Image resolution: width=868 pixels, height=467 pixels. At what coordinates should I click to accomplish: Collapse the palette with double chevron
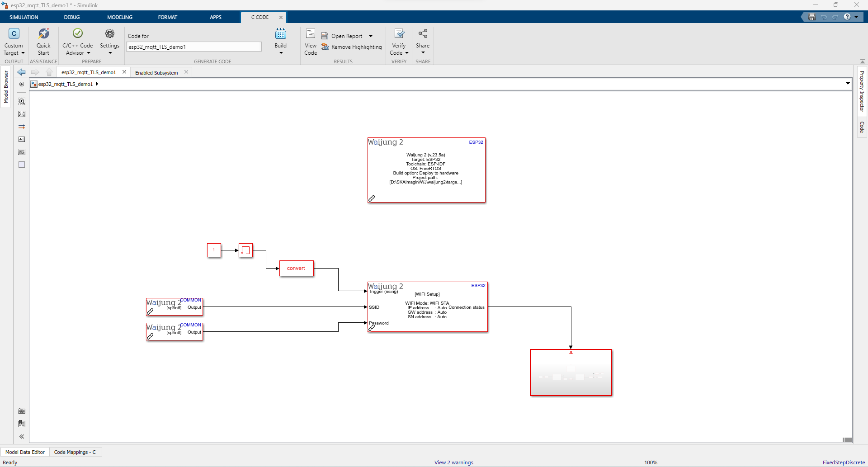[22, 436]
